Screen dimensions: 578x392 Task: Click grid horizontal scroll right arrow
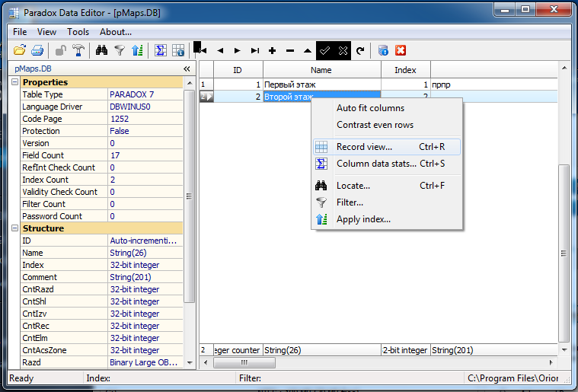[551, 362]
